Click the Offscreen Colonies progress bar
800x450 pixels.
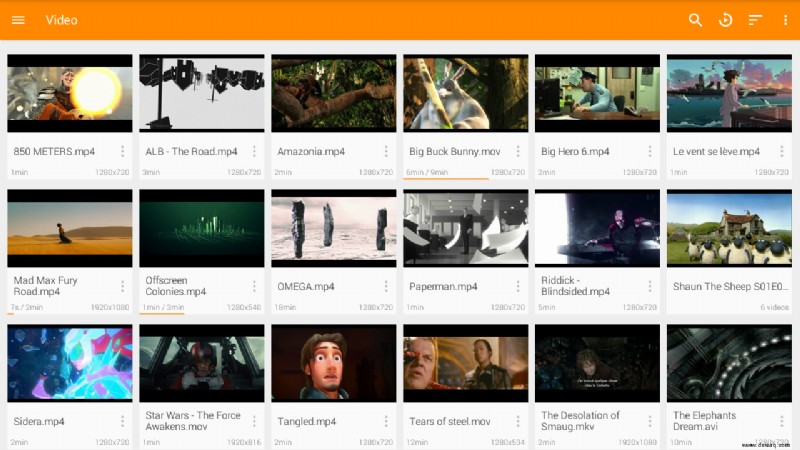pos(162,313)
